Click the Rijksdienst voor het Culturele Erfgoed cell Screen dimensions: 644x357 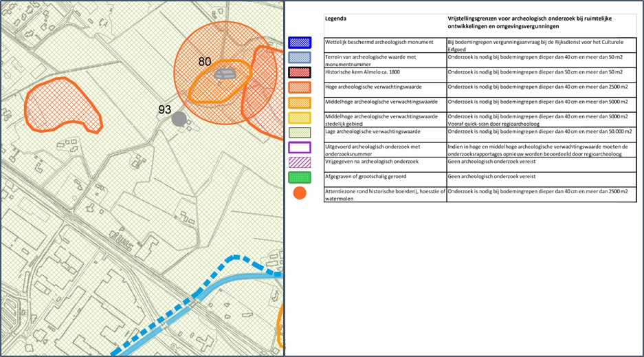coord(542,45)
